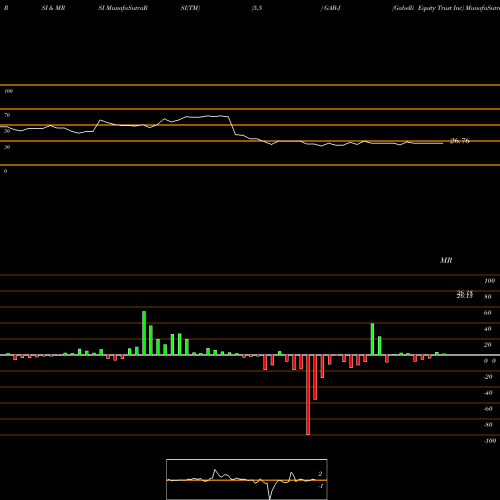Click the 80 label on MR axis
500x500 pixels.
click(488, 297)
